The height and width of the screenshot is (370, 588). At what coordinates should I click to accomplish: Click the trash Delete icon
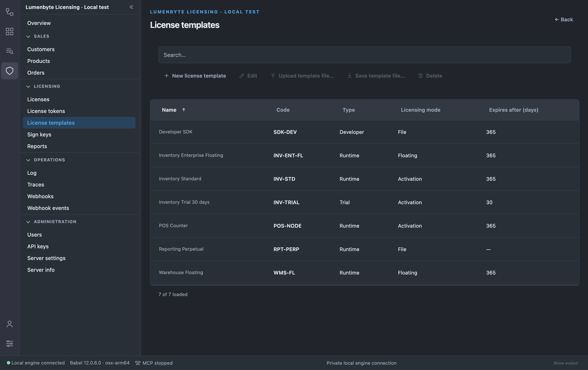coord(421,76)
